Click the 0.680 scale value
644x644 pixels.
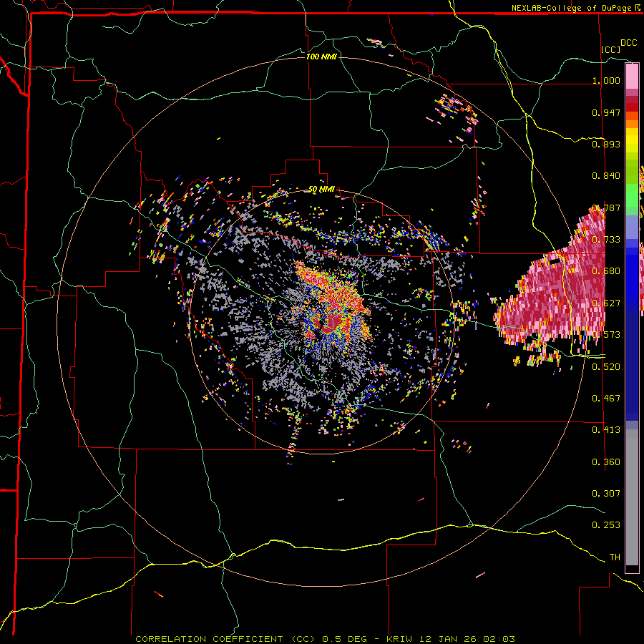[606, 271]
